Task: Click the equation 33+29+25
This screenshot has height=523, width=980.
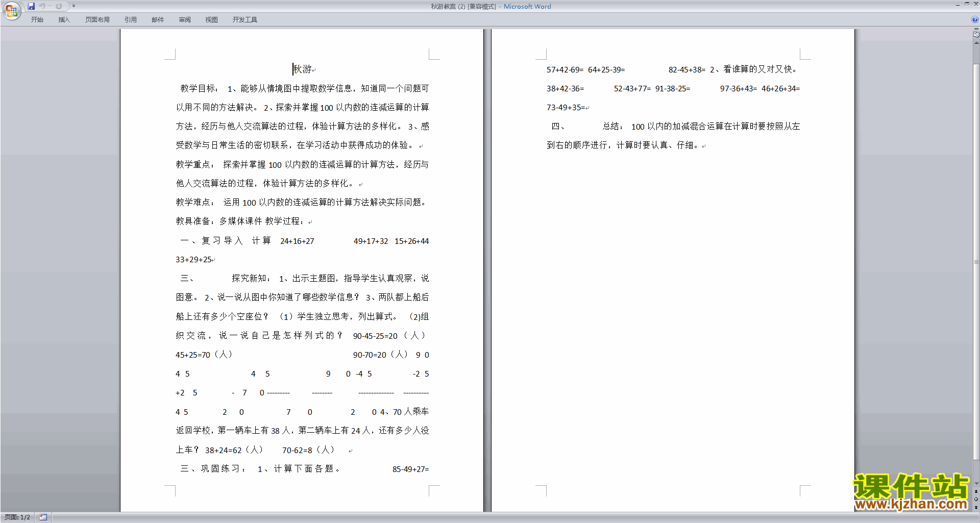Action: (x=193, y=259)
